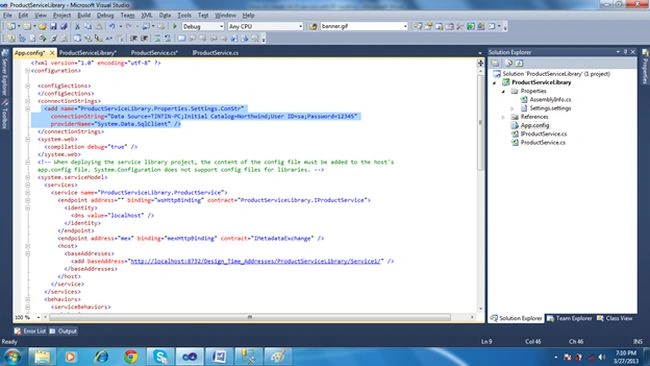Select AssemblyInfo.cs in Solution Explorer
Viewport: 650px width, 366px height.
(x=550, y=99)
